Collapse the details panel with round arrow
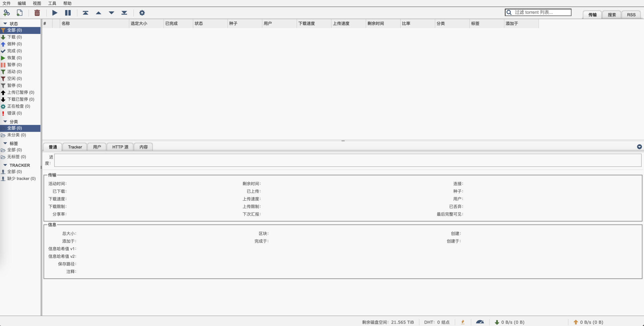 (639, 147)
